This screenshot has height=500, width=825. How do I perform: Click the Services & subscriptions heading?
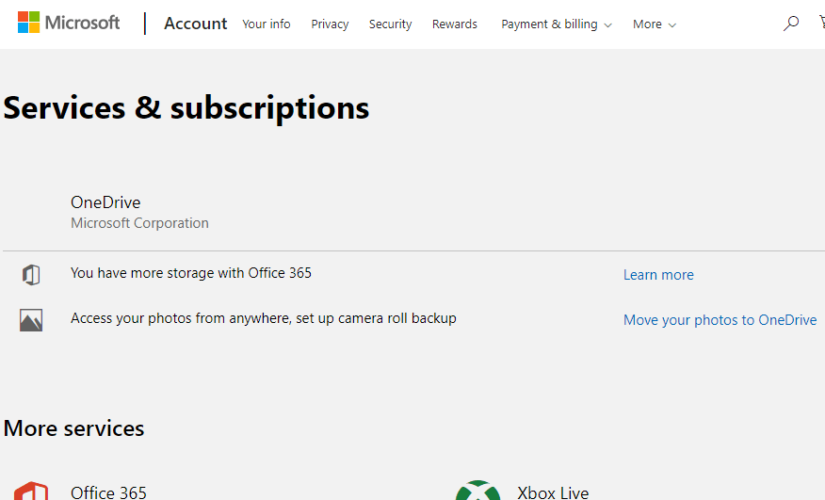point(186,108)
